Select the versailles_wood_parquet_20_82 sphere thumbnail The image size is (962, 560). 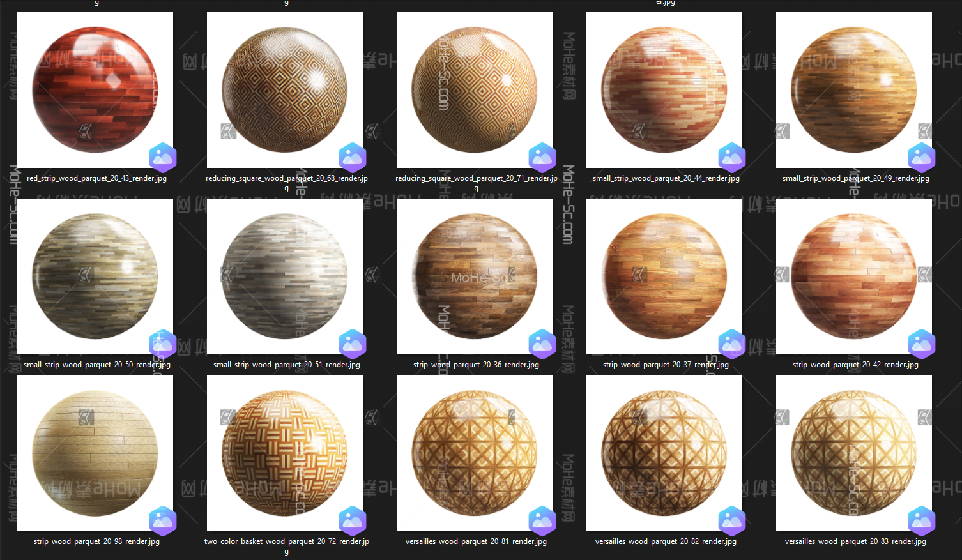[664, 453]
